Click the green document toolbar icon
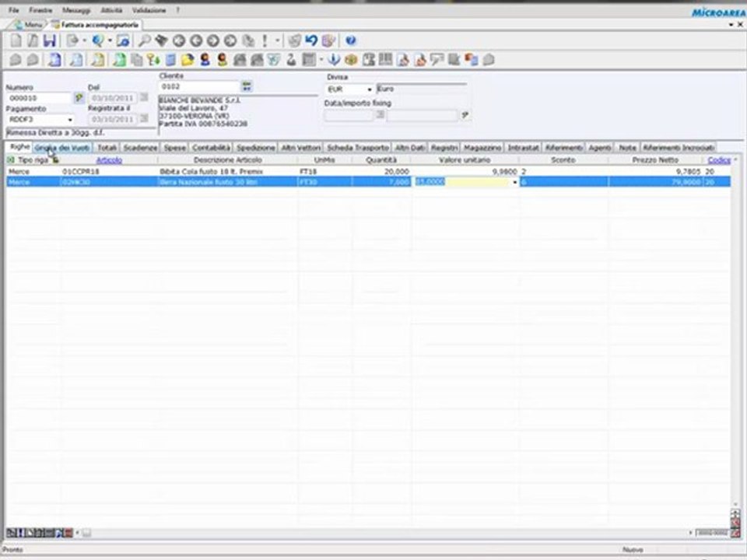Viewport: 747px width, 560px height. [x=119, y=60]
